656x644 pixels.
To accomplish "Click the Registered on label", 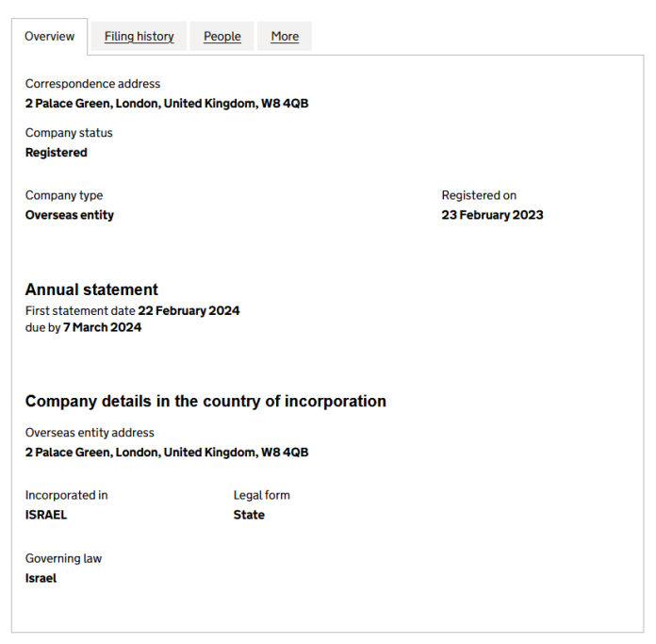I will pos(479,195).
